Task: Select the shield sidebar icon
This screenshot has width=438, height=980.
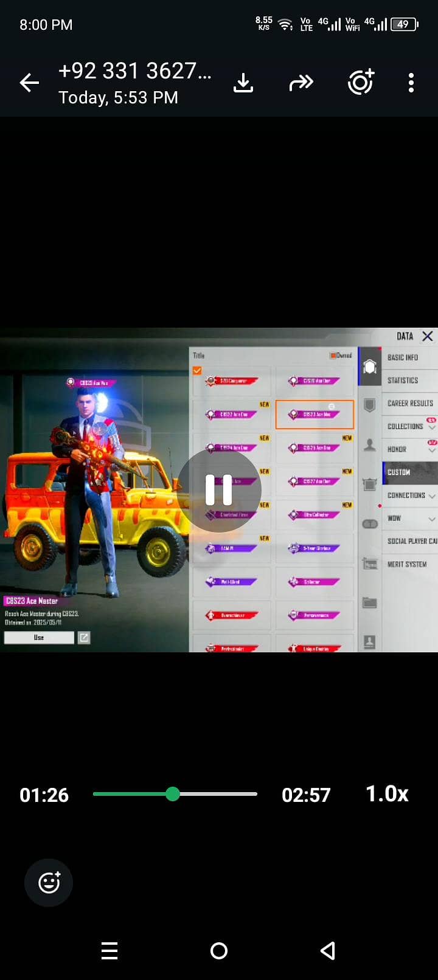Action: click(x=370, y=405)
